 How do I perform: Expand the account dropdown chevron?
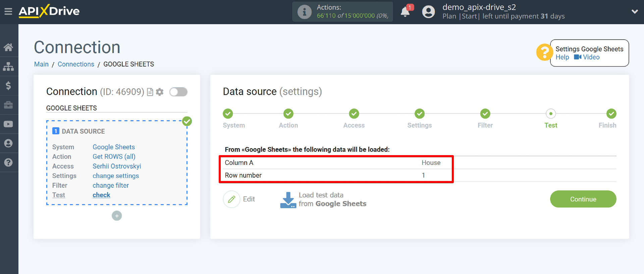tap(634, 12)
